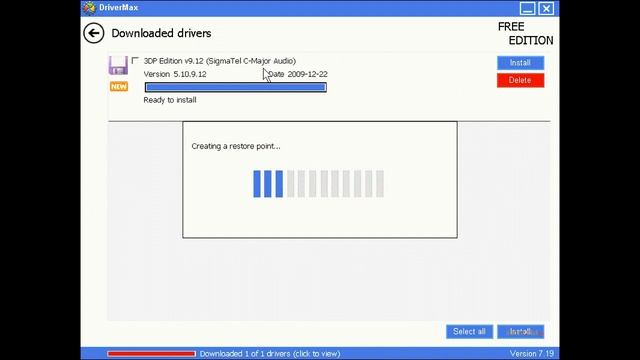The width and height of the screenshot is (640, 360).
Task: Tick the 3DP Edition driver checkbox
Action: [135, 60]
